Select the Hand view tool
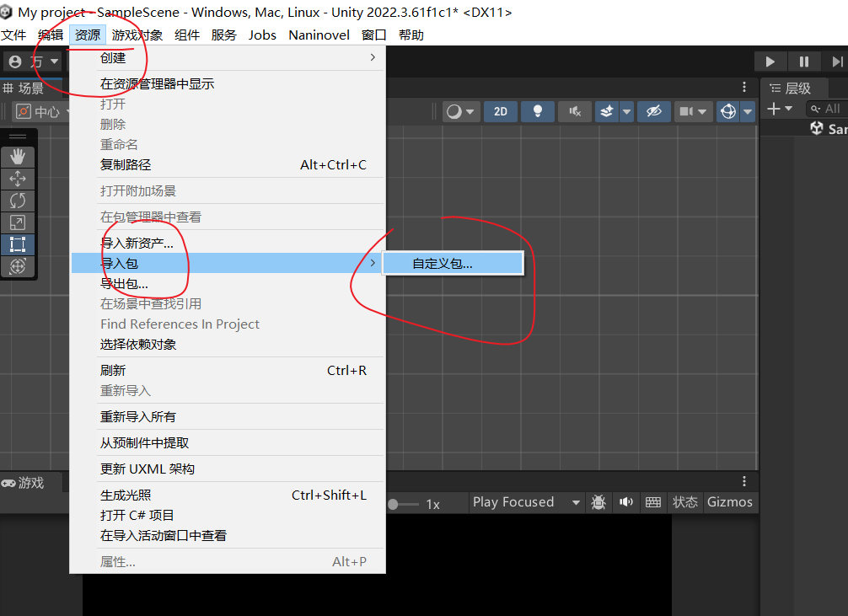 coord(18,157)
